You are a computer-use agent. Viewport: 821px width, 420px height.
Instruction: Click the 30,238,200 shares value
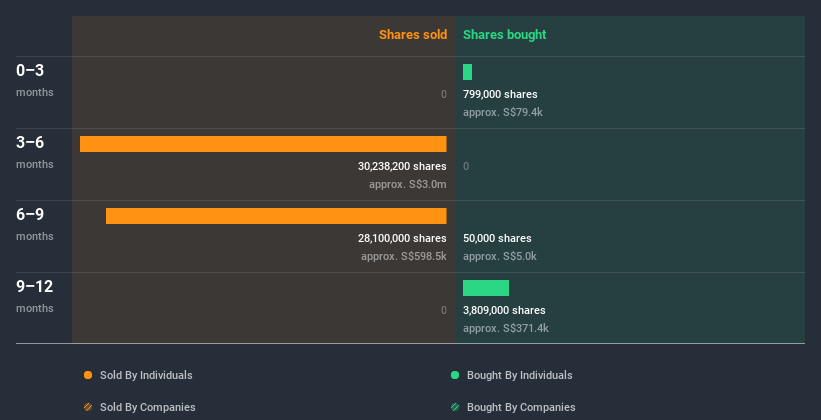click(402, 166)
